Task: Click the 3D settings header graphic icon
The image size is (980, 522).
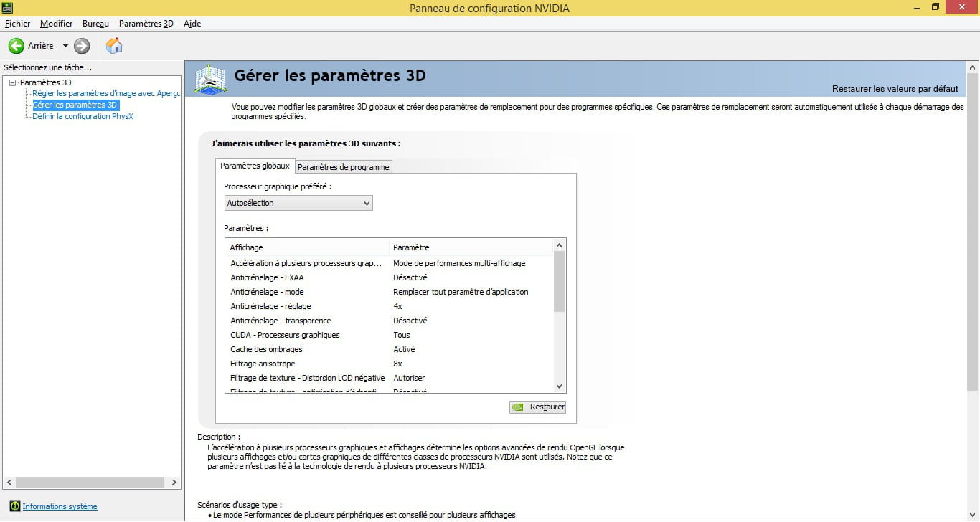Action: click(x=211, y=79)
